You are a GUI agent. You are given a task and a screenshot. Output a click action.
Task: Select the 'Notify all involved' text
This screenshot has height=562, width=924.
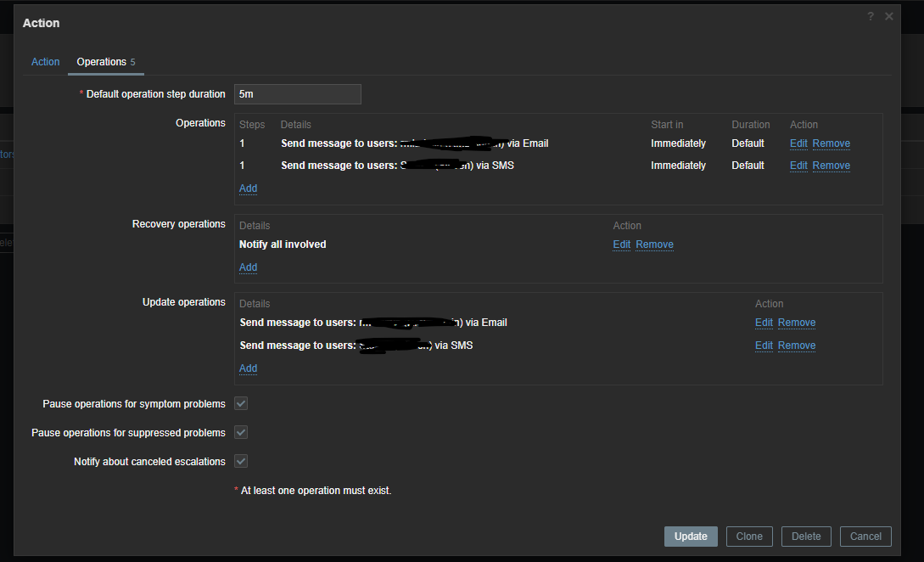(x=283, y=244)
